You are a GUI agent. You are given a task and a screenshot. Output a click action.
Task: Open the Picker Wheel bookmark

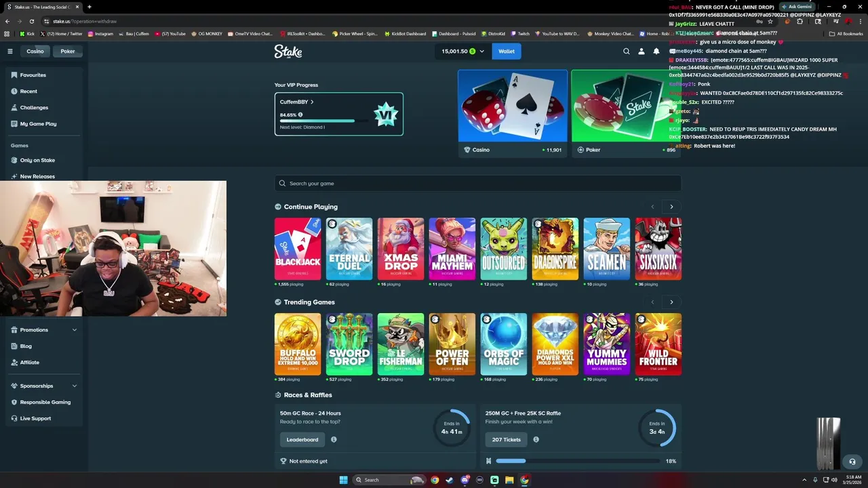point(355,33)
